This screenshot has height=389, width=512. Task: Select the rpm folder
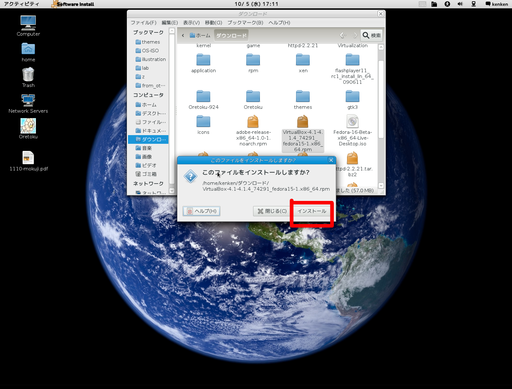coord(253,63)
